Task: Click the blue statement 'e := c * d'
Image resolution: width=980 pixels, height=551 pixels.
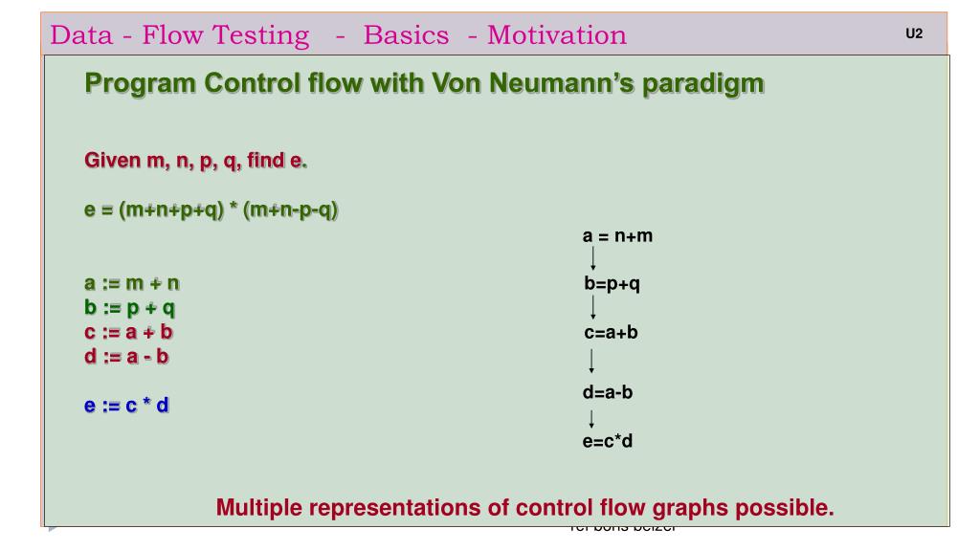Action: tap(127, 406)
